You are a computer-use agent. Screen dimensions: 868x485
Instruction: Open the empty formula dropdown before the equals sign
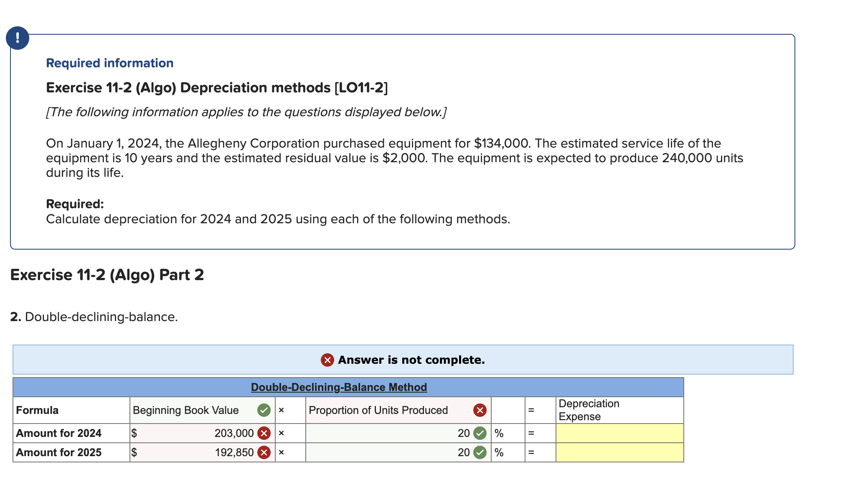point(508,410)
